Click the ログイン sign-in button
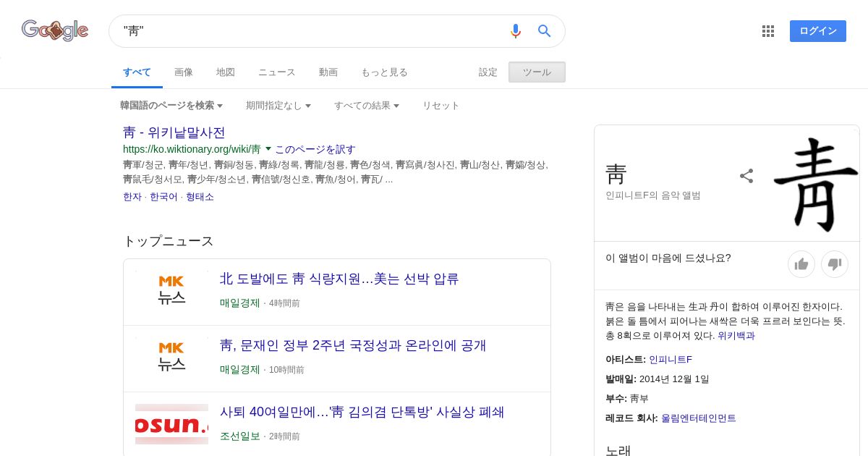Screen dimensions: 868x456 [818, 31]
